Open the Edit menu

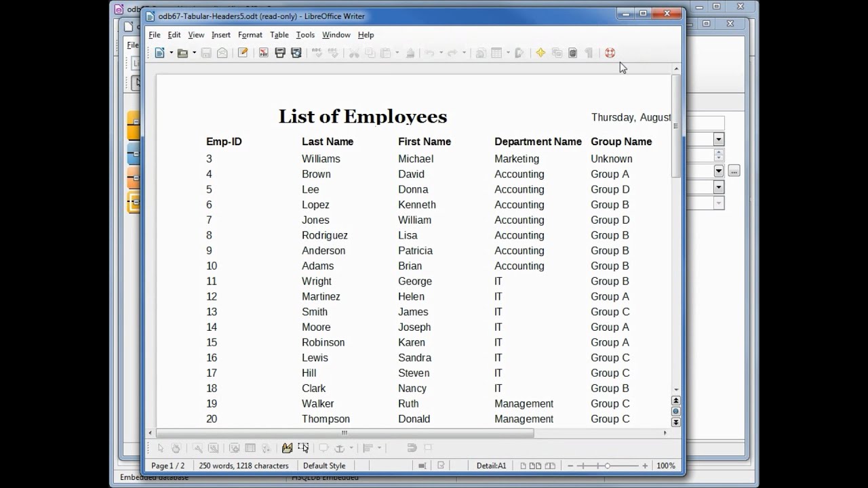click(x=174, y=35)
